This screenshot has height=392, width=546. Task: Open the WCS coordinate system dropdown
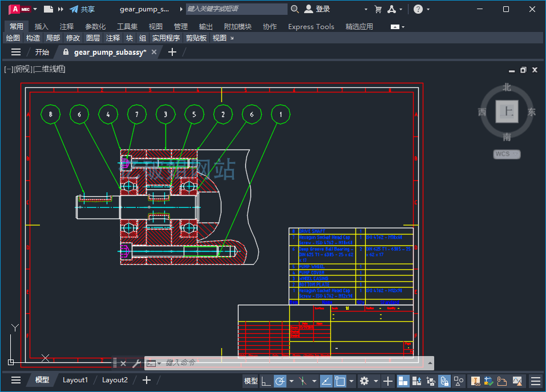click(507, 154)
